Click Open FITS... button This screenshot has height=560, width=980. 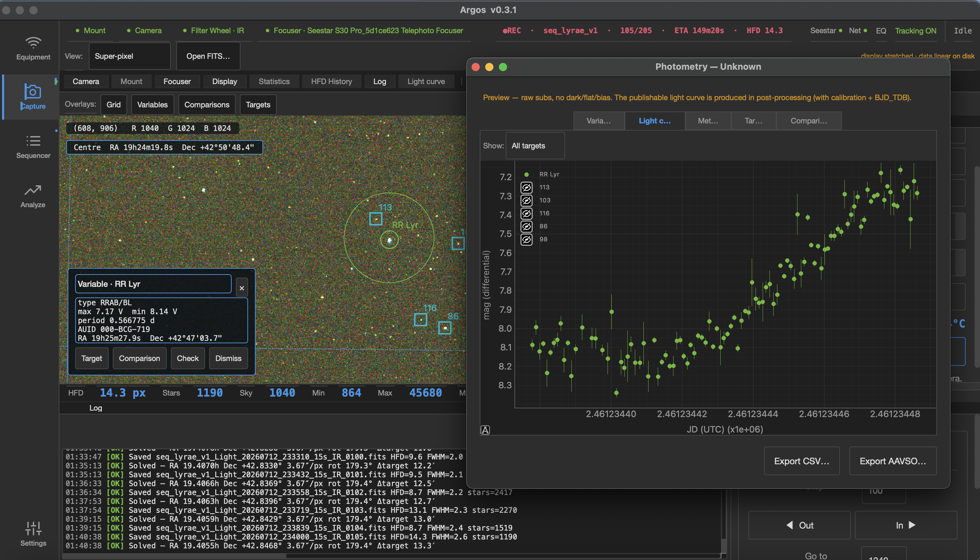(208, 56)
